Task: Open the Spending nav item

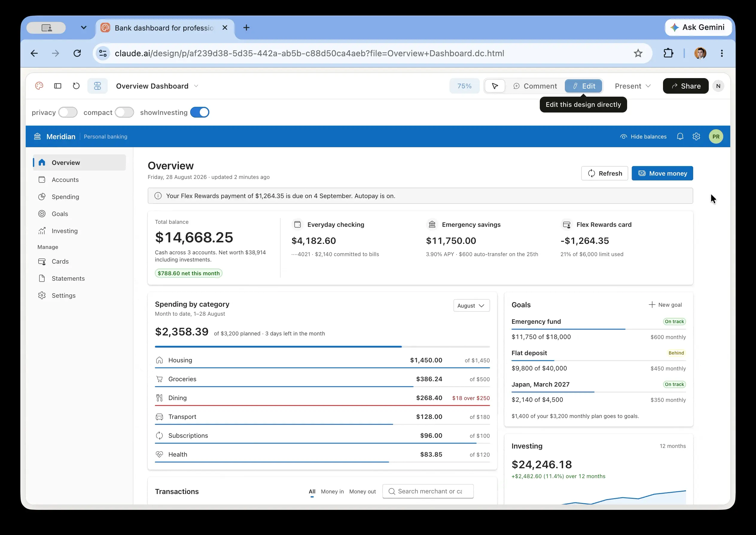Action: pos(79,197)
